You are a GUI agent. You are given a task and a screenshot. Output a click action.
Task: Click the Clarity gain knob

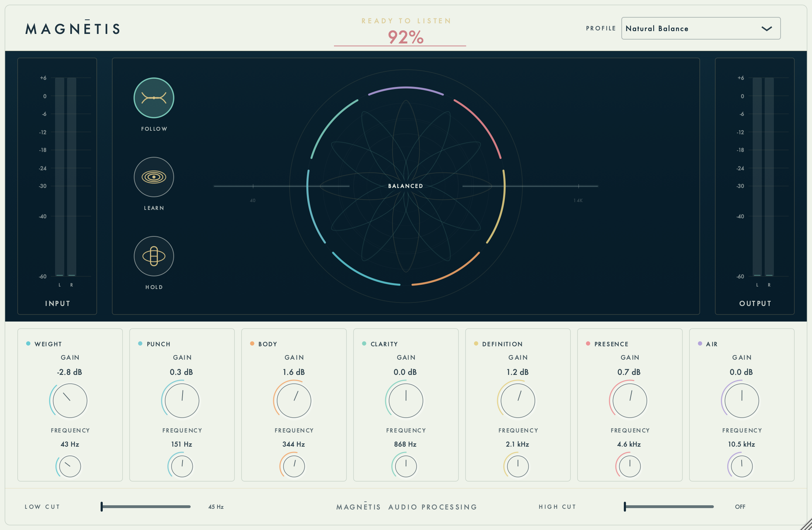[406, 401]
